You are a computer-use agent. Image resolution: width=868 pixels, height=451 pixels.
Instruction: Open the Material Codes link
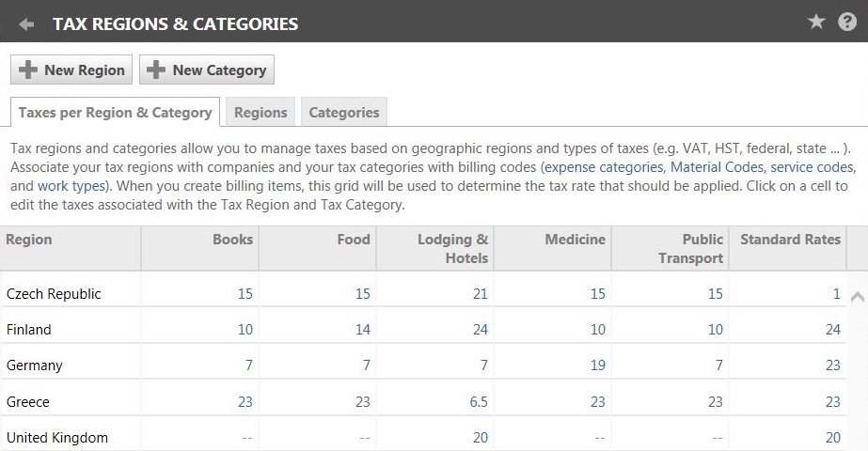(717, 167)
